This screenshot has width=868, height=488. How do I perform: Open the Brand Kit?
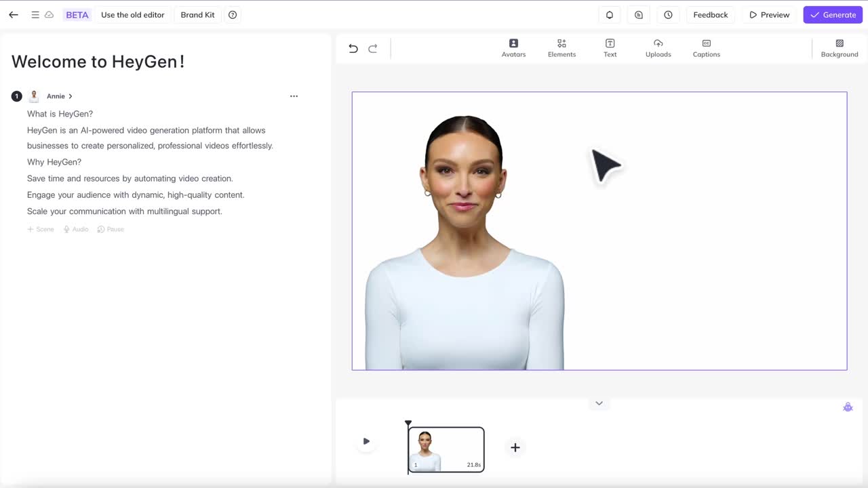coord(197,15)
